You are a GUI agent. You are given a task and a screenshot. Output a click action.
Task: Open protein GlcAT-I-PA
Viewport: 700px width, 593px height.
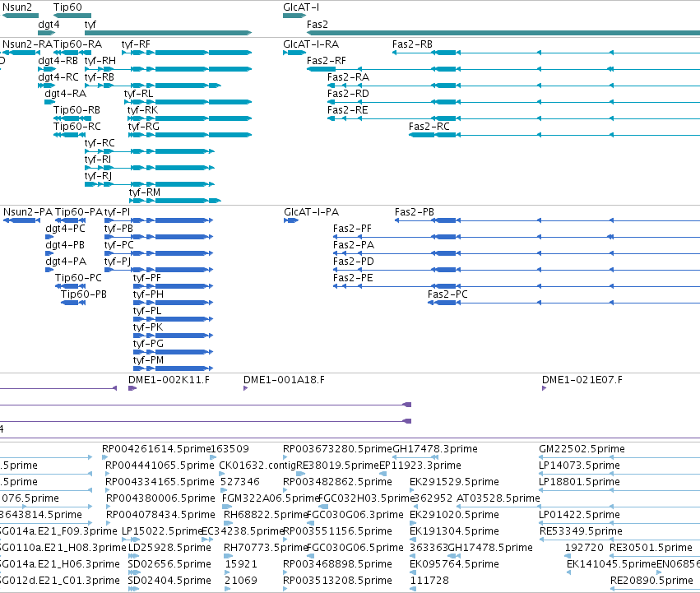(311, 212)
